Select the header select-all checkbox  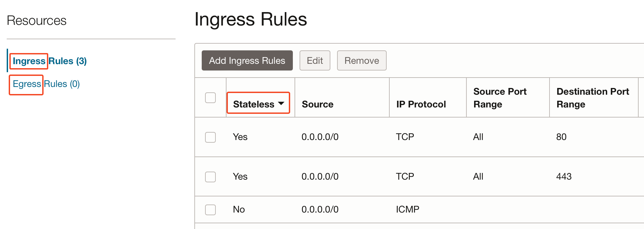pyautogui.click(x=210, y=98)
